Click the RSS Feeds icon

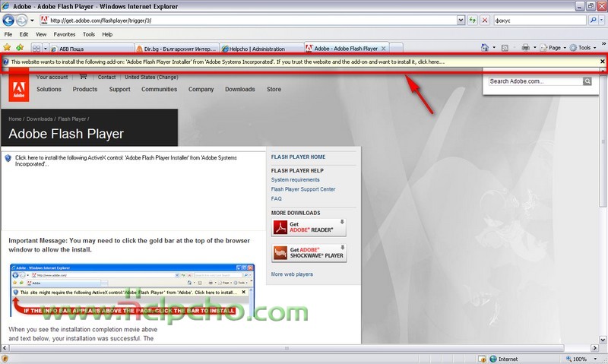tap(505, 48)
